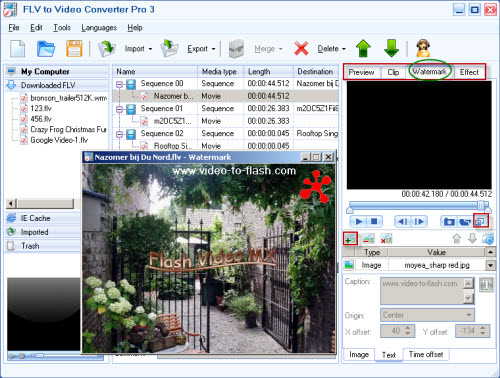Click the detach preview window icon
This screenshot has width=500, height=378.
481,221
